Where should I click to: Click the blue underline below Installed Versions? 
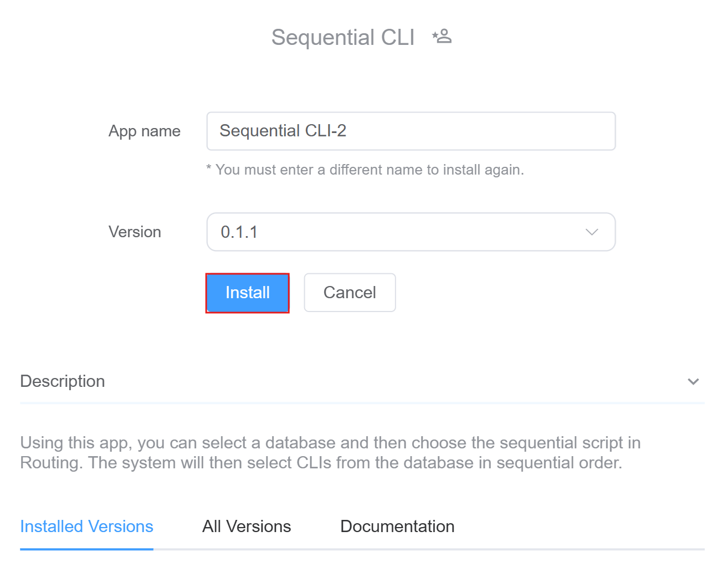coord(86,549)
